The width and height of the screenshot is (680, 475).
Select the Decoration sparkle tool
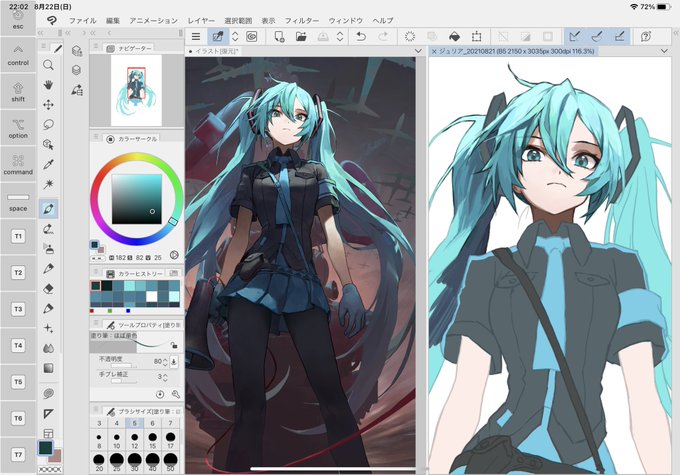tap(48, 328)
